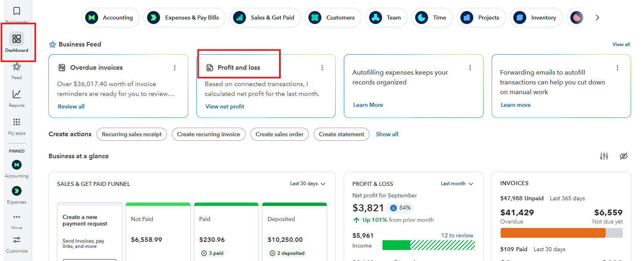Screen dimensions: 644x261
Task: Open Reports from the left sidebar
Action: tap(17, 95)
